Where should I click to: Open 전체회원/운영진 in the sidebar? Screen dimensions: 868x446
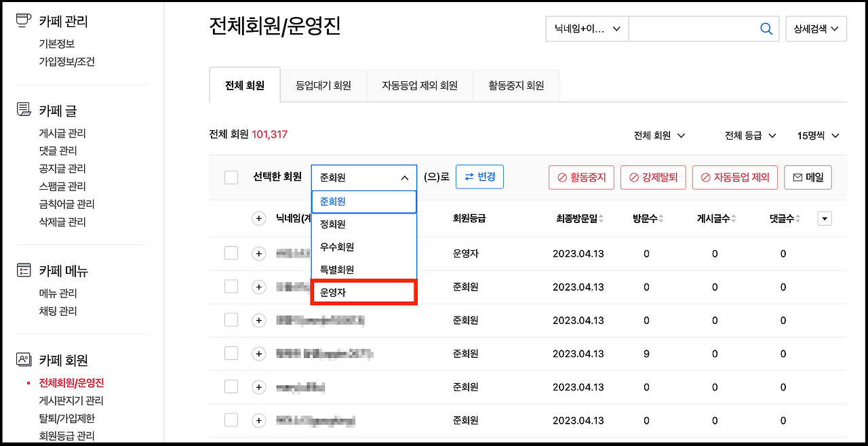coord(71,383)
